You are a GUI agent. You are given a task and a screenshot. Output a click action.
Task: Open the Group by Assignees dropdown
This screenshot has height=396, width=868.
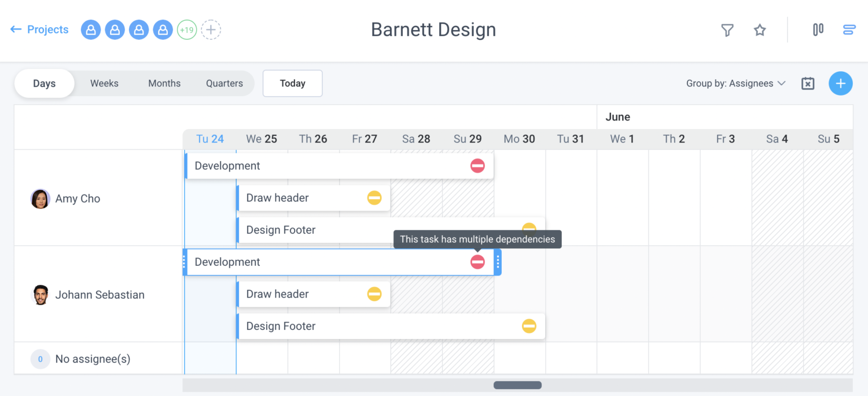pyautogui.click(x=736, y=83)
